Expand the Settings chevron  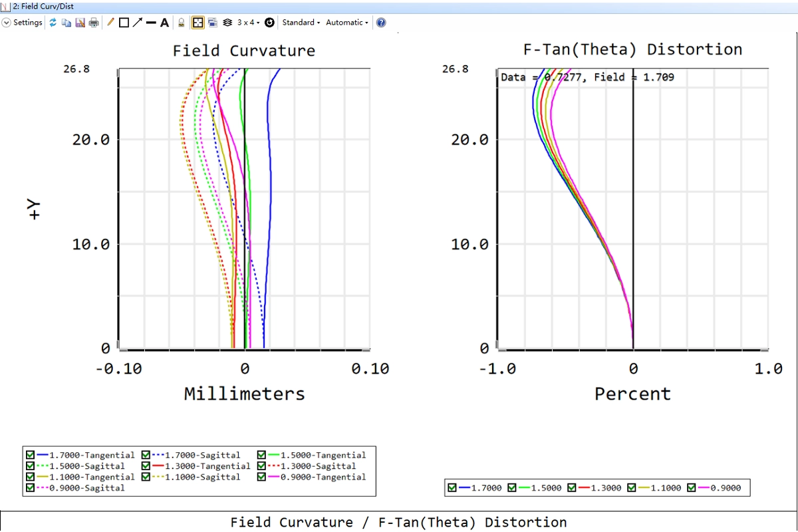tap(7, 23)
